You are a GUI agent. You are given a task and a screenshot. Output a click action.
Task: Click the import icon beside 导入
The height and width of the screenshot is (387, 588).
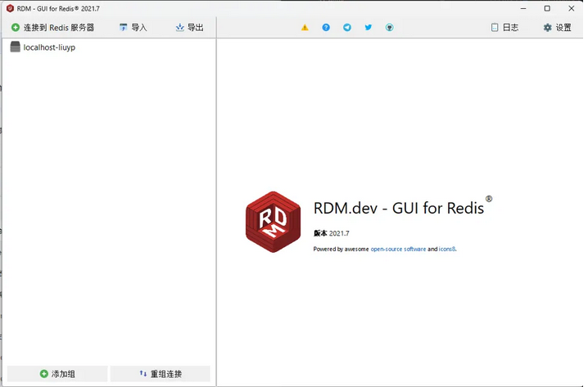pos(123,27)
